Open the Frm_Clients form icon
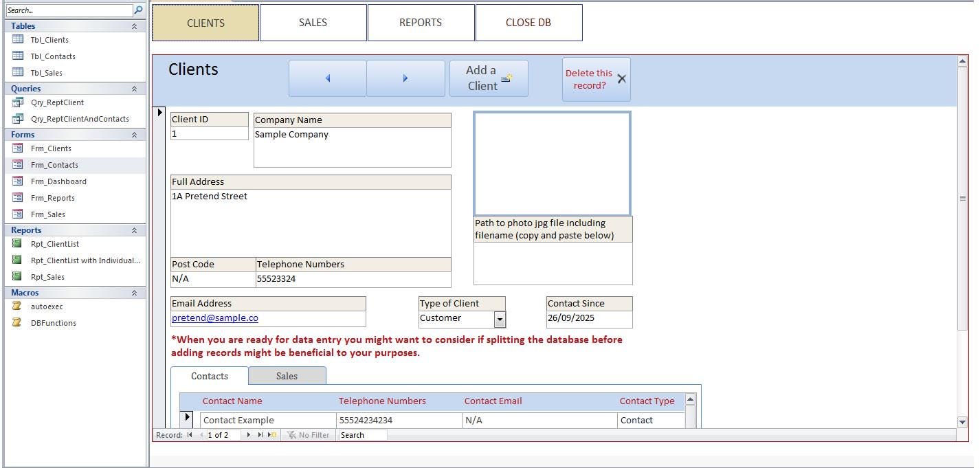The image size is (980, 468). tap(18, 148)
